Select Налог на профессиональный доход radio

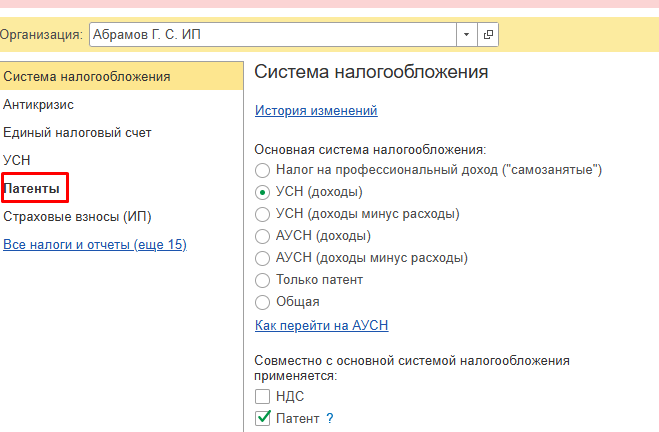pos(262,170)
